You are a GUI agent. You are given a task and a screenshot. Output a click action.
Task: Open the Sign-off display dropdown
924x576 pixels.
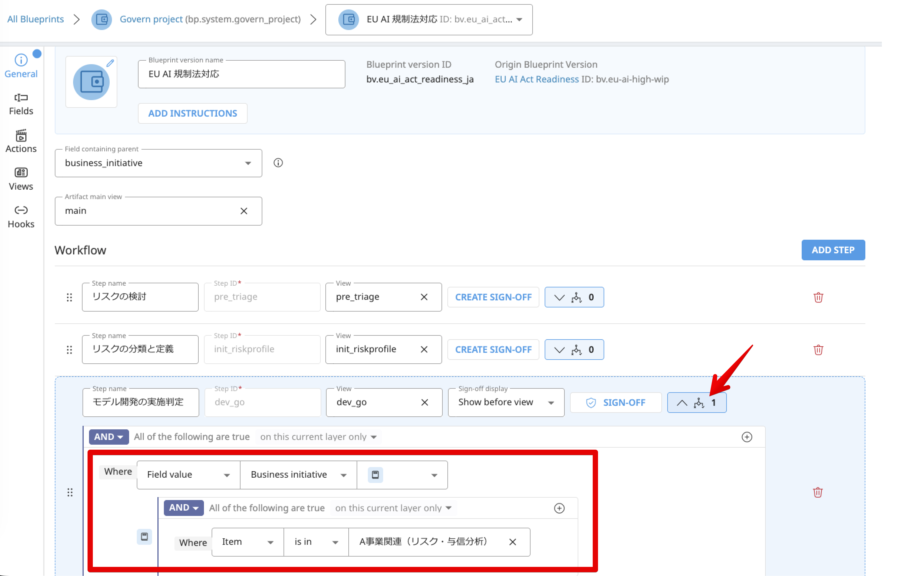pos(506,402)
